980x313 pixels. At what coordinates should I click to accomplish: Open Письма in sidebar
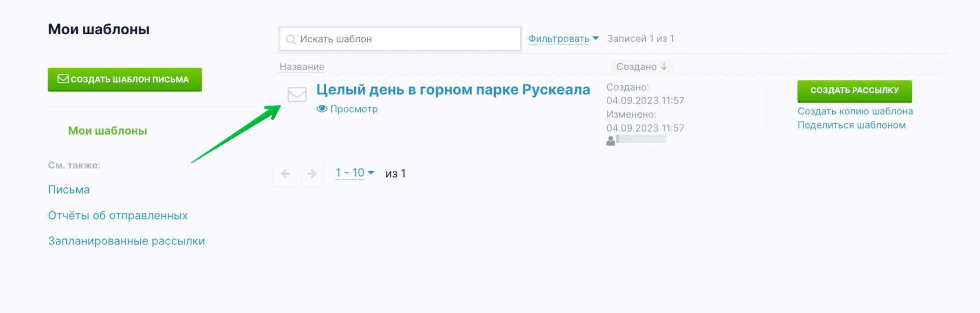(69, 190)
